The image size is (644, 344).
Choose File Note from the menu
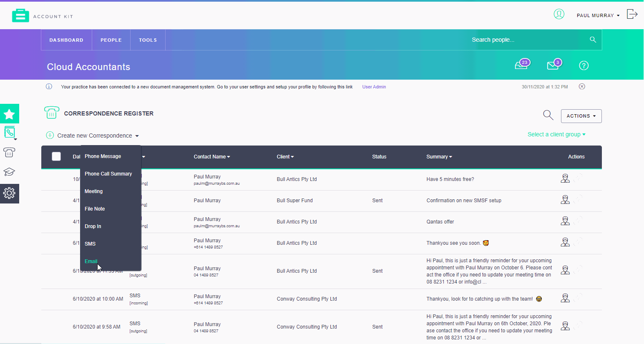pos(95,209)
